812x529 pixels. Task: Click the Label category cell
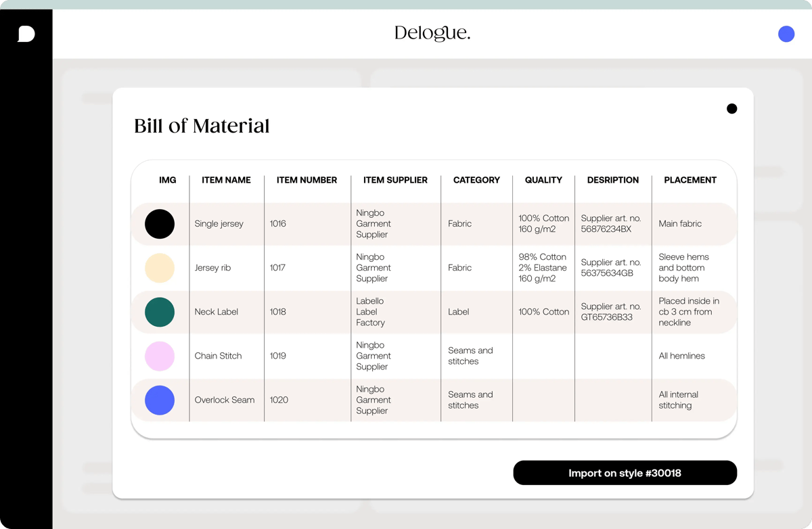coord(459,312)
